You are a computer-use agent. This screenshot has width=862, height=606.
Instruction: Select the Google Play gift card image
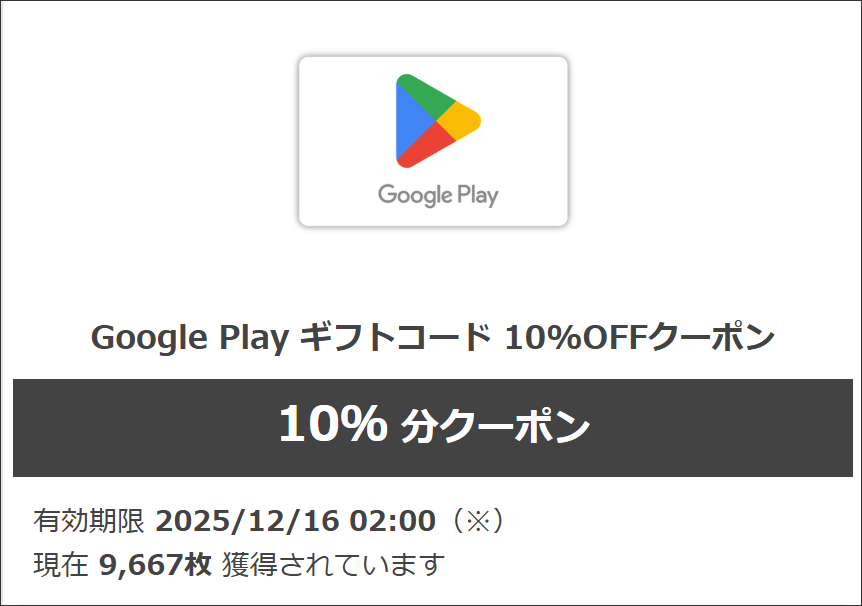point(433,141)
